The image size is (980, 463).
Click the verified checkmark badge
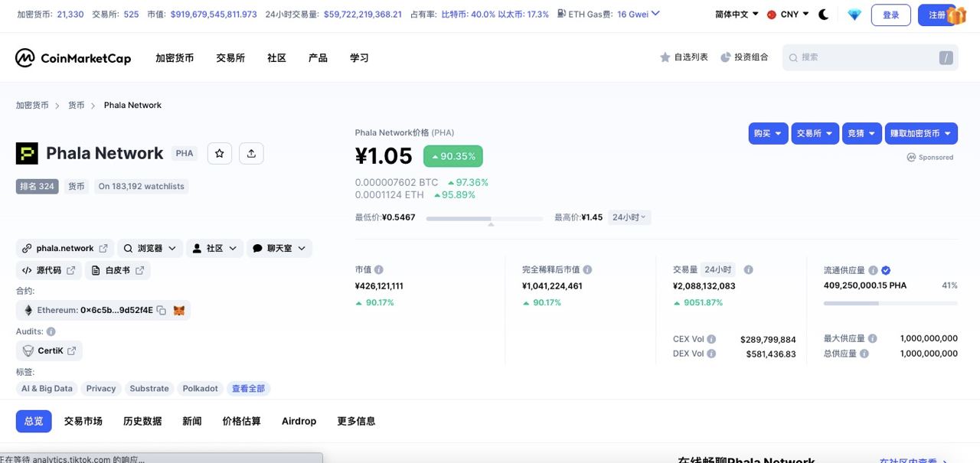(886, 270)
